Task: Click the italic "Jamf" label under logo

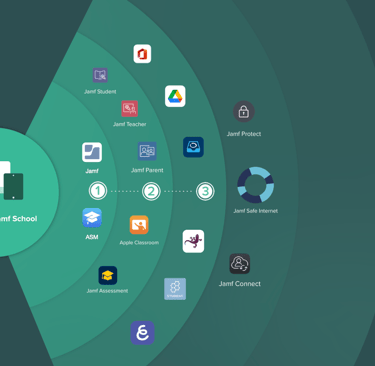Action: point(92,171)
